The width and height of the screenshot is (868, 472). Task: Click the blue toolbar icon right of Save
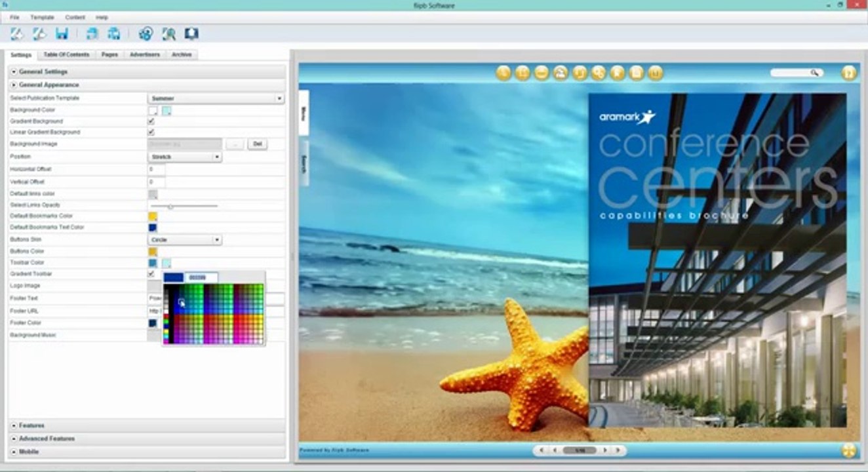coord(92,33)
